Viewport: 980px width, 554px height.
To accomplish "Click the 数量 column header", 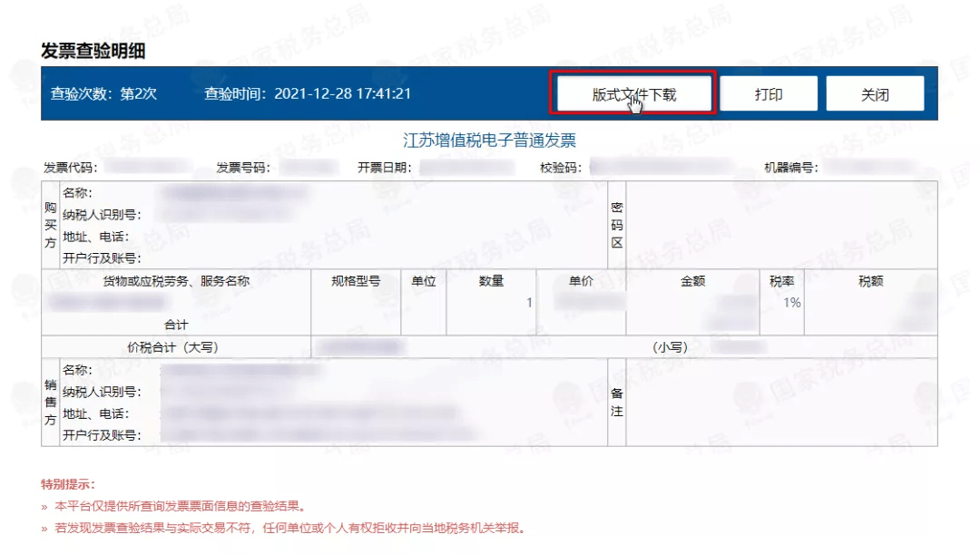I will click(491, 281).
